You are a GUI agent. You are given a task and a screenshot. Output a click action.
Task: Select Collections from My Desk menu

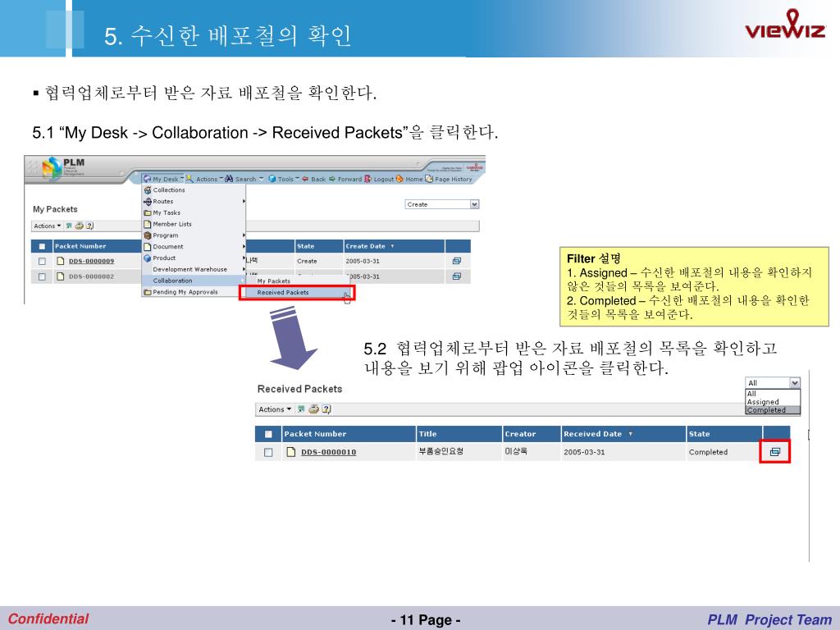point(194,190)
